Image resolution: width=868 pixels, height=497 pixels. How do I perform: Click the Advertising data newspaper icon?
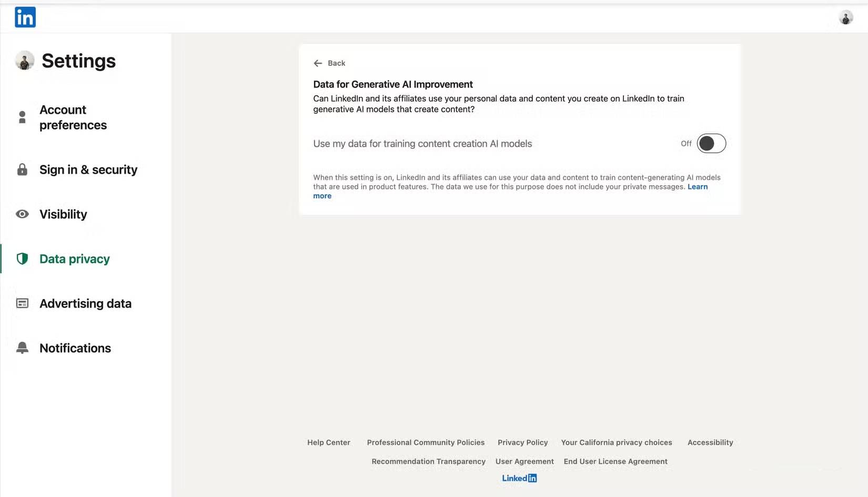[22, 303]
